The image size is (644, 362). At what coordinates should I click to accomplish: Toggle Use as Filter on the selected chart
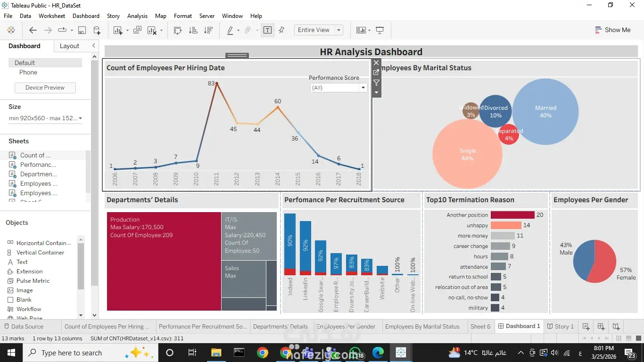(376, 82)
